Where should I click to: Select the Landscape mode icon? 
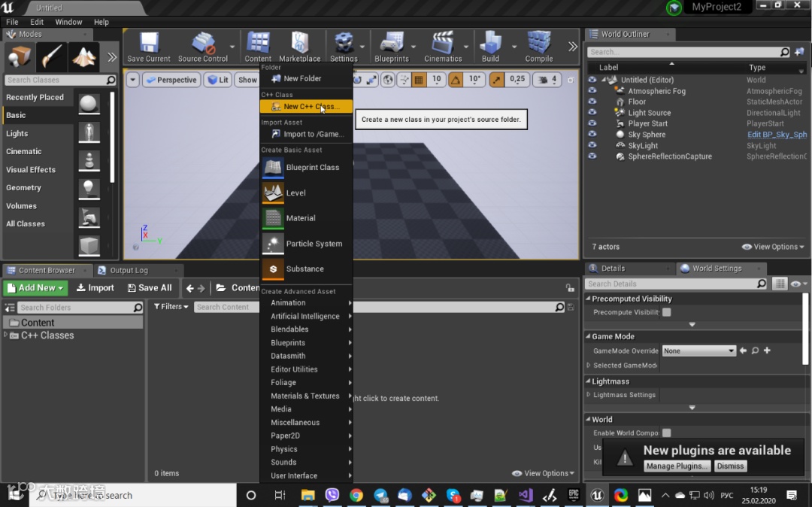(x=83, y=56)
